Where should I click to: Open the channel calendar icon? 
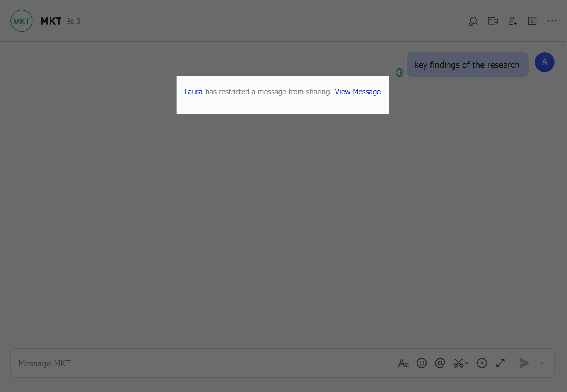click(x=532, y=21)
